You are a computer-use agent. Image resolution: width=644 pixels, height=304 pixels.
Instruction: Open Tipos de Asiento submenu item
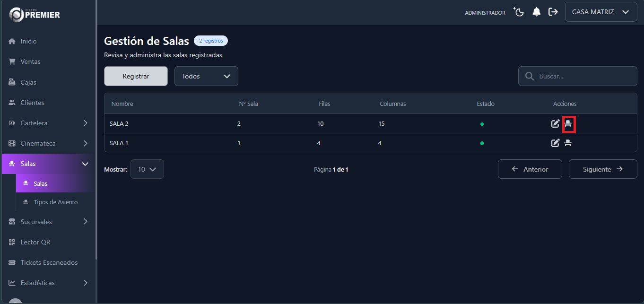tap(55, 202)
